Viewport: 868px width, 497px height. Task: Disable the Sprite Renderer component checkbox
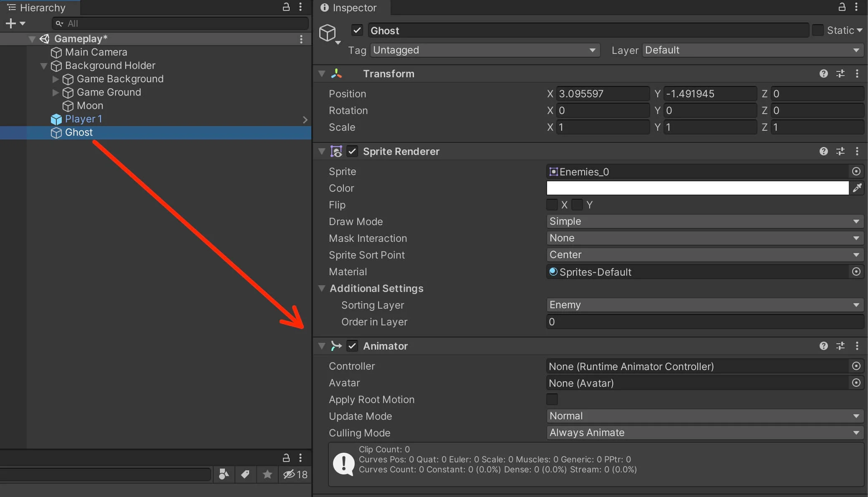(352, 151)
